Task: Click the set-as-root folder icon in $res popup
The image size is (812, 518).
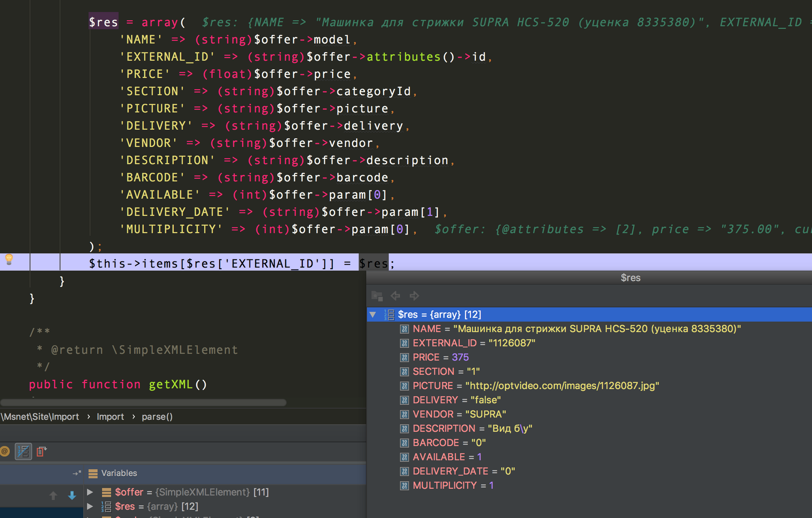Action: [377, 296]
